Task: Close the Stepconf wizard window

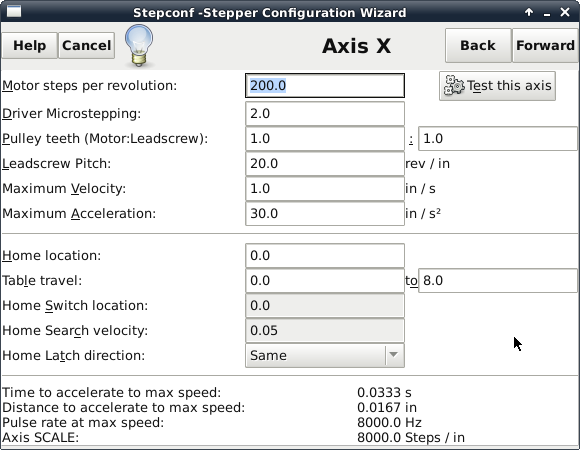Action: (x=565, y=12)
